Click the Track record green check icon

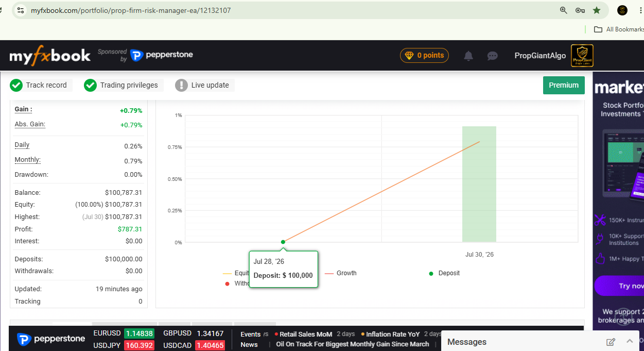click(16, 85)
